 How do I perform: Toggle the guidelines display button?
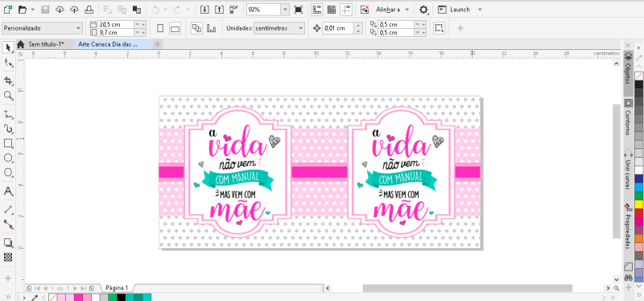(346, 10)
